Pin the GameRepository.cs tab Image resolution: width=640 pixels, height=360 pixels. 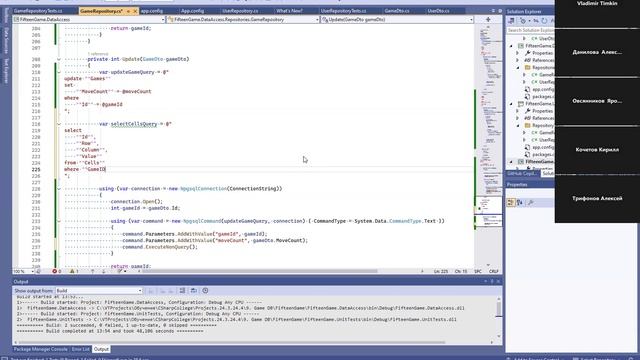coord(128,11)
